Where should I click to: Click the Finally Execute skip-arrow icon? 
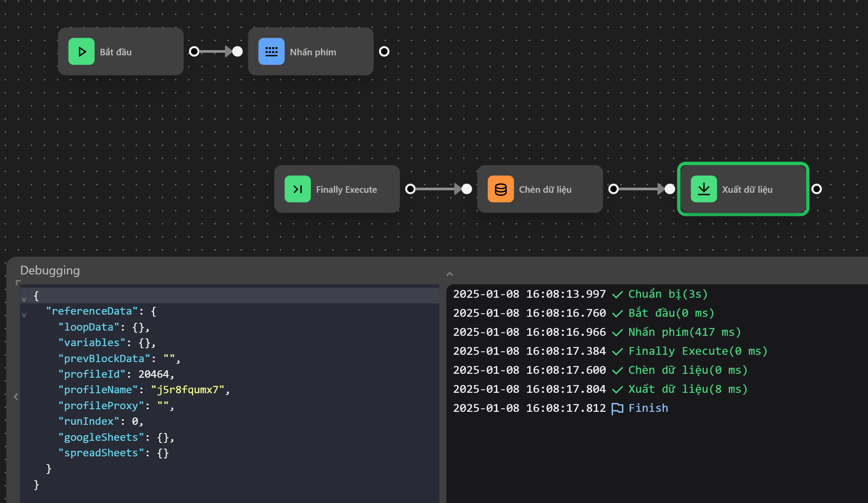pyautogui.click(x=297, y=189)
